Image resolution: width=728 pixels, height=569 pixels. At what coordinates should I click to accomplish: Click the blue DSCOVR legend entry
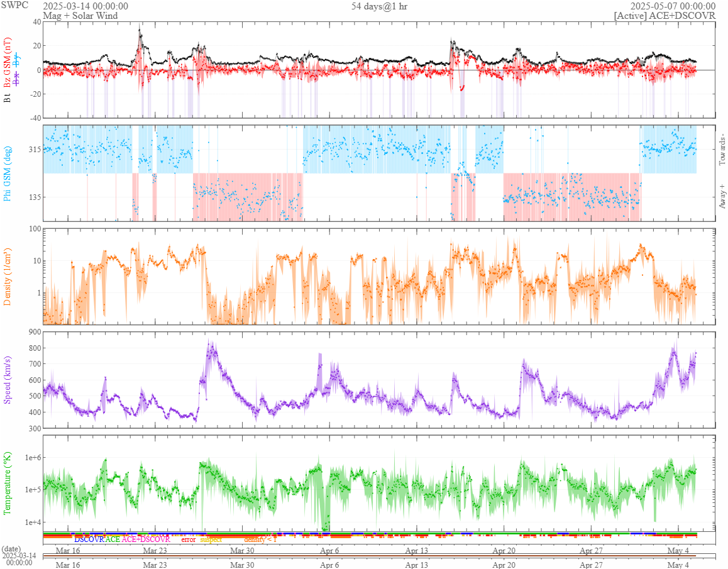point(89,539)
